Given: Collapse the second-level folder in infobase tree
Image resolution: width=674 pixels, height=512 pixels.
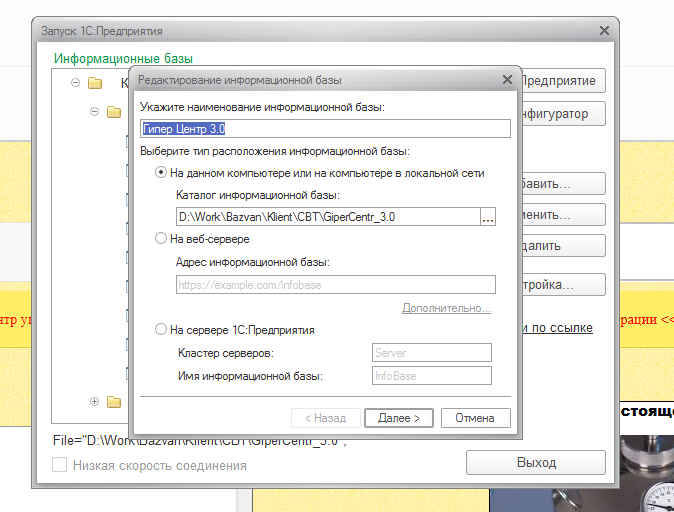Looking at the screenshot, I should 95,112.
